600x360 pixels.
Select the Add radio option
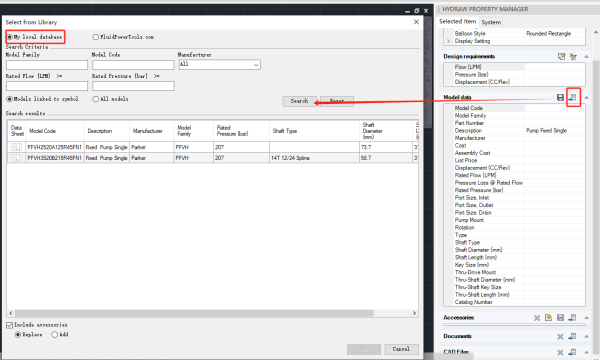pos(55,334)
